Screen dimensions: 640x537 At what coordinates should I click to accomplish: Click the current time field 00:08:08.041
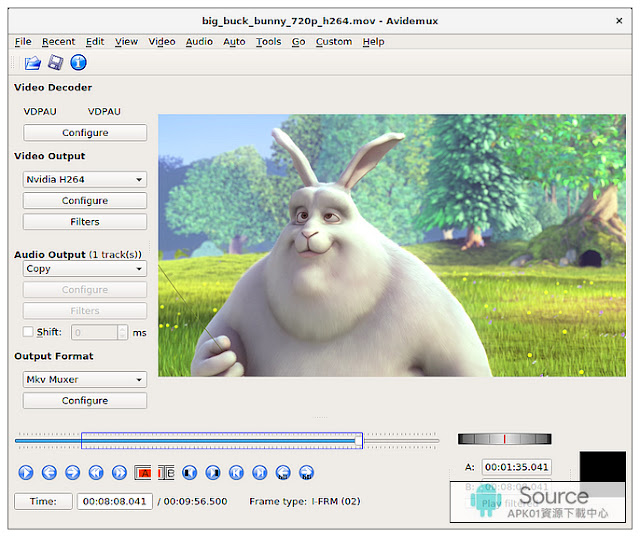[x=115, y=501]
